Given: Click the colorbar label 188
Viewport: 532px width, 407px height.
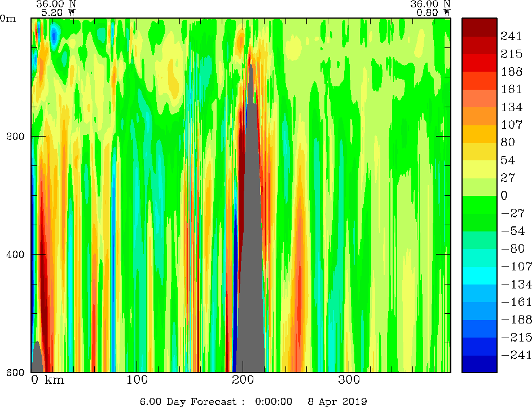Looking at the screenshot, I should [x=511, y=72].
